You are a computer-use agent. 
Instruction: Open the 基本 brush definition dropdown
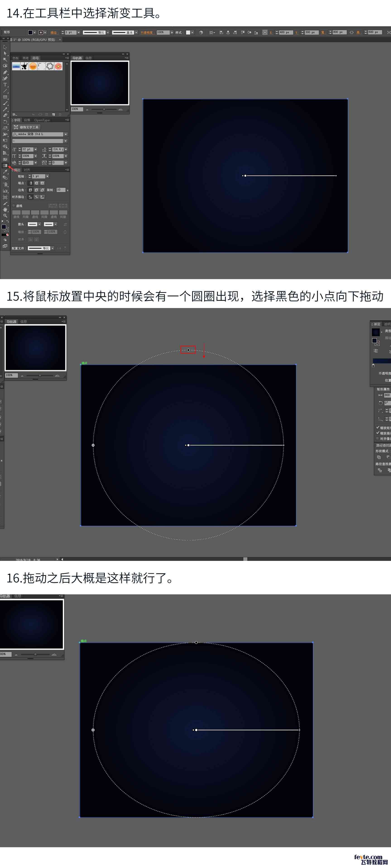(x=136, y=32)
